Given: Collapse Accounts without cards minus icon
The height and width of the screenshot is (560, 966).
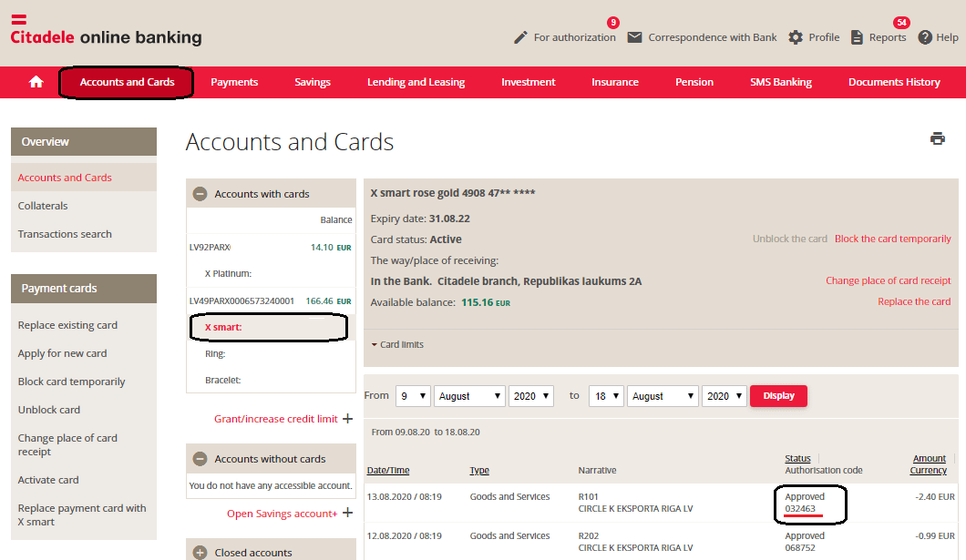Looking at the screenshot, I should [200, 459].
